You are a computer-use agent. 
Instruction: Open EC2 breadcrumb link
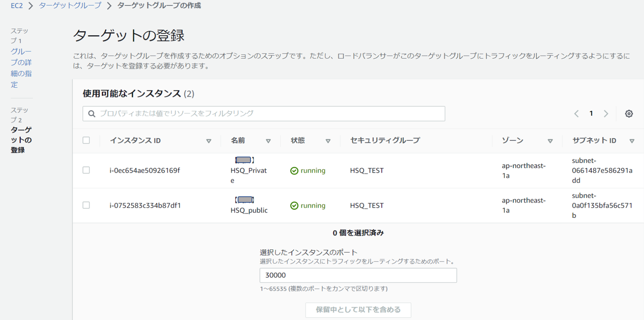coord(17,6)
